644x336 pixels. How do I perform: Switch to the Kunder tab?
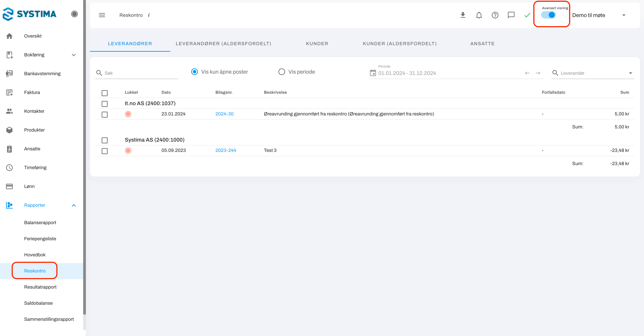point(317,44)
